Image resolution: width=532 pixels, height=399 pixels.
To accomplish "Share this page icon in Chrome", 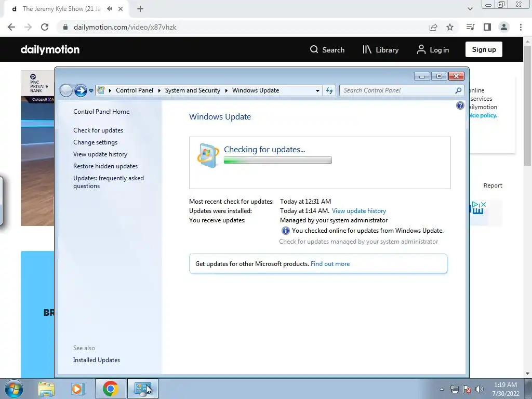I will (x=433, y=27).
